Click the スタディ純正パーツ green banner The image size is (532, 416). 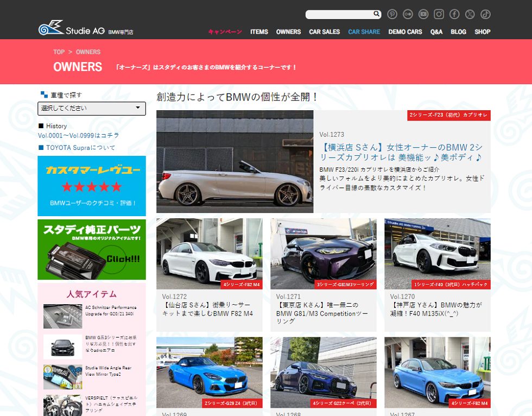coord(92,250)
